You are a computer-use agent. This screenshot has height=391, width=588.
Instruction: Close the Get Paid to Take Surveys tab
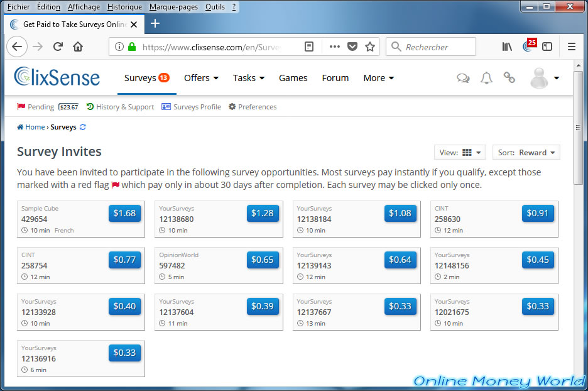134,25
